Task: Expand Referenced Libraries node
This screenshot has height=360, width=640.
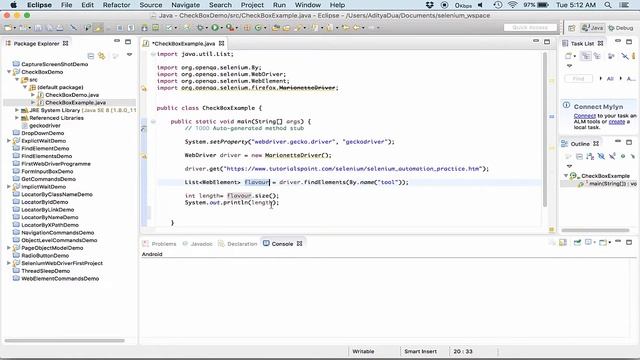Action: [17, 118]
